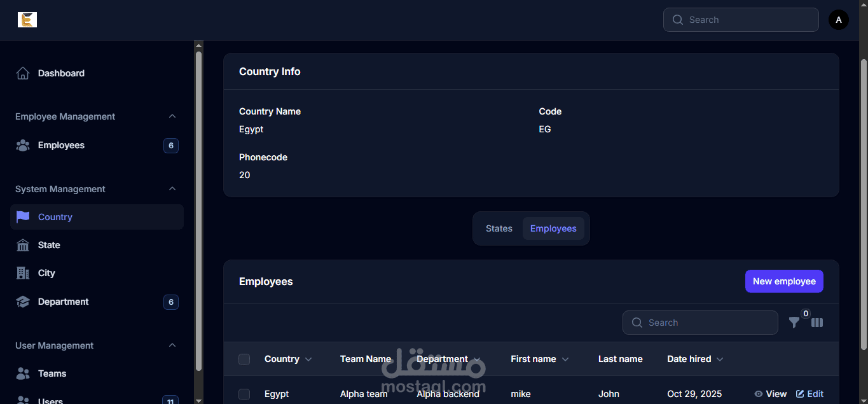
Task: Click the edit pencil icon for mike's row
Action: 800,394
